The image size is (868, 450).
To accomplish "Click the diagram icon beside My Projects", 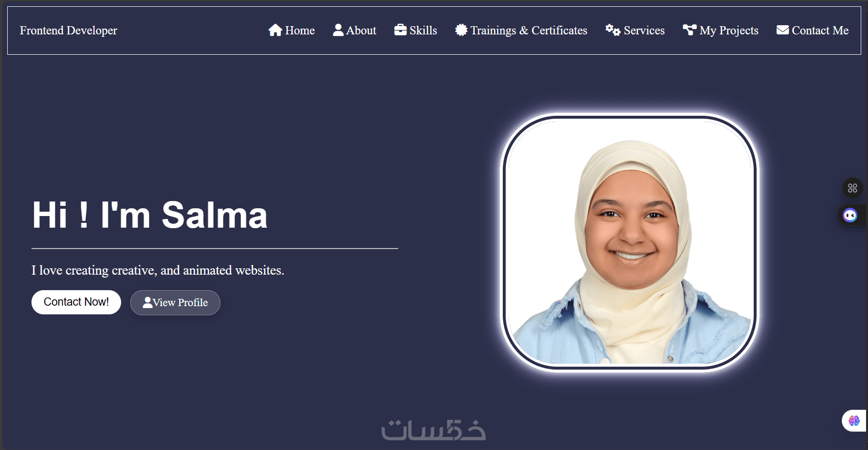I will coord(690,30).
